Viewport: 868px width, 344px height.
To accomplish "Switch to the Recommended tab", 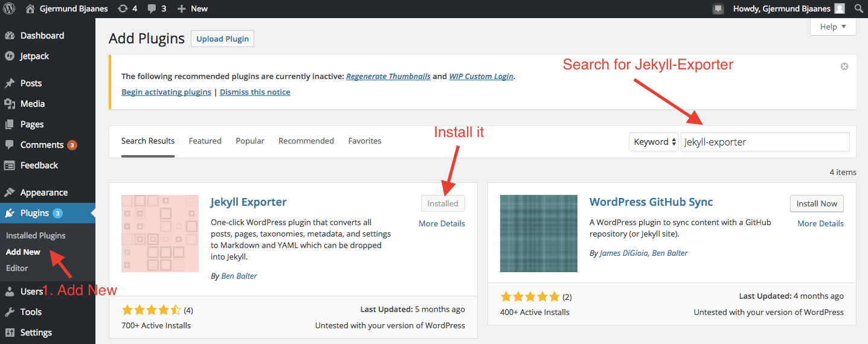I will (x=306, y=141).
